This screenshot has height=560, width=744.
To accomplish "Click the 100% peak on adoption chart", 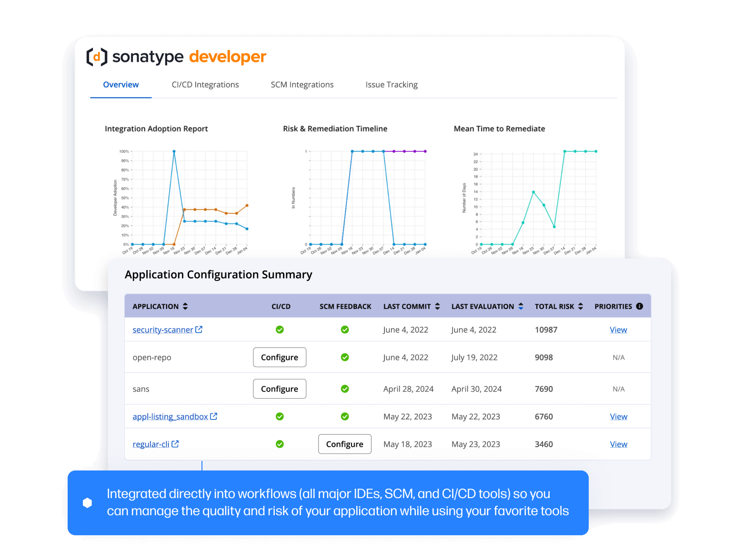I will [x=174, y=151].
